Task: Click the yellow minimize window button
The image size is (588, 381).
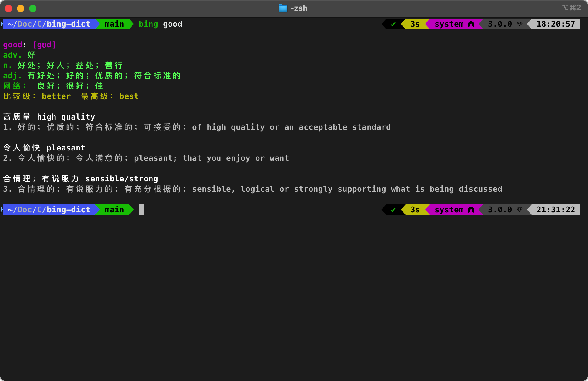Action: coord(21,8)
